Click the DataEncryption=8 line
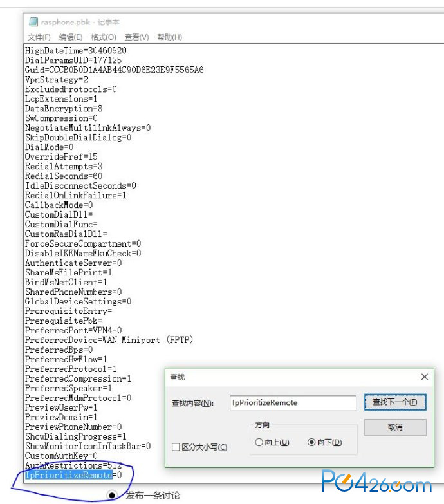Image resolution: width=444 pixels, height=504 pixels. point(64,109)
